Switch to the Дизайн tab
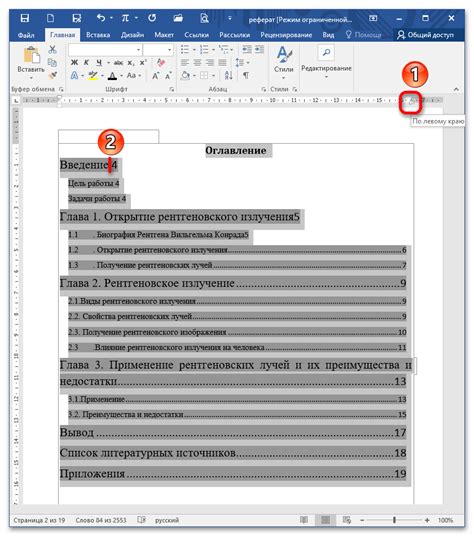 coord(132,35)
